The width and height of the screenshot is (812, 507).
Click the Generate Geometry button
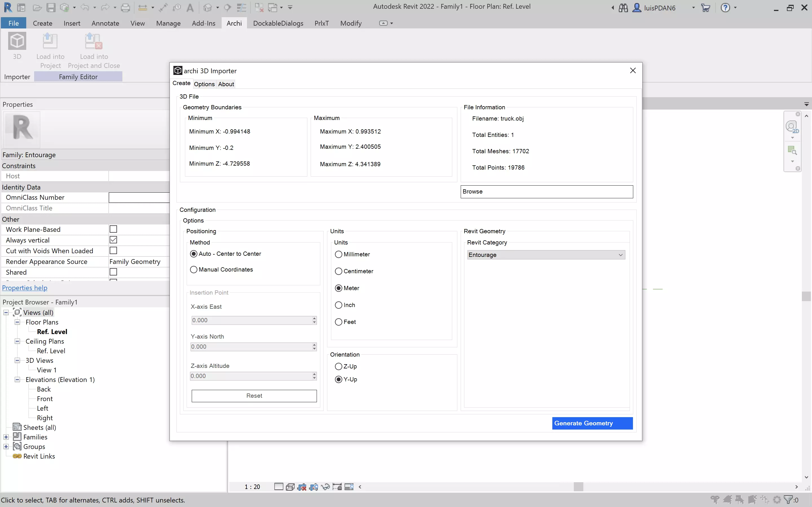592,423
